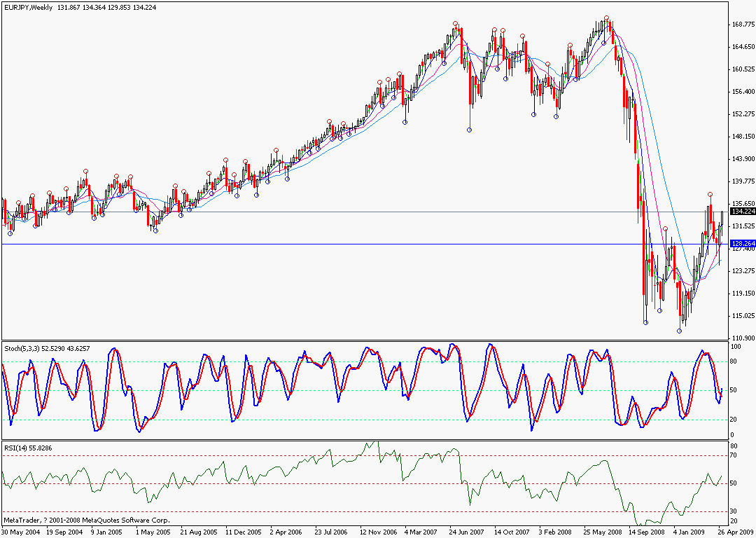This screenshot has height=538, width=756.
Task: Click the 21 Aug 2005 date label
Action: 199,532
